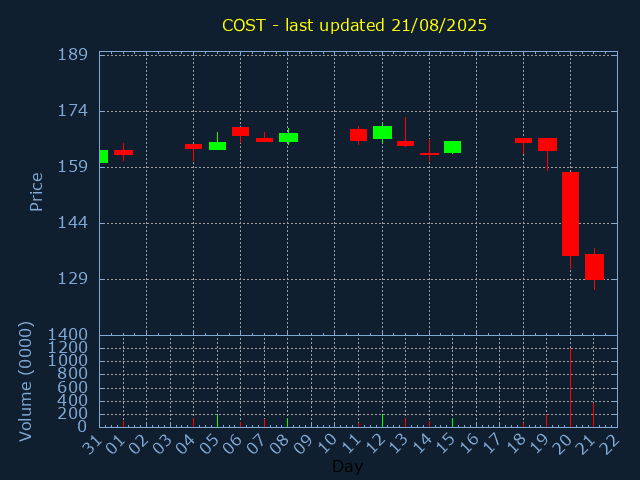
Task: Select the 159 price tick label
Action: pos(73,167)
